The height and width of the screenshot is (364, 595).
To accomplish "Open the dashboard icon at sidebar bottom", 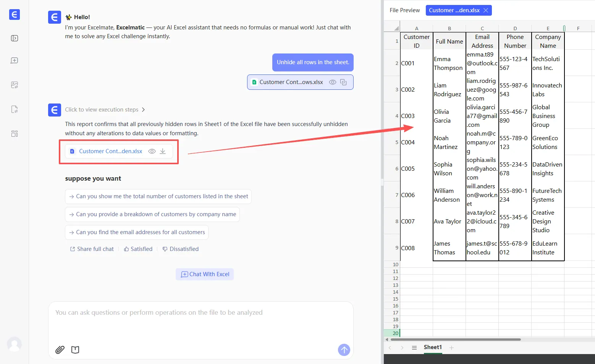I will coord(14,133).
